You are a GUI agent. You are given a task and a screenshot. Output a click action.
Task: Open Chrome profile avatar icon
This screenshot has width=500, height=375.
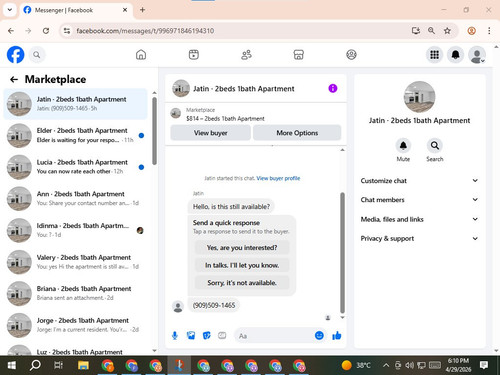pyautogui.click(x=472, y=31)
